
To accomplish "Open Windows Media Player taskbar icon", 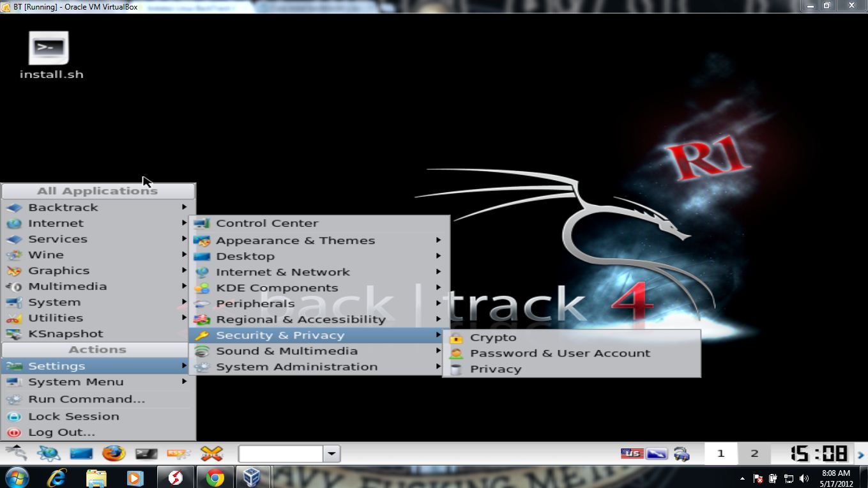I will [135, 477].
